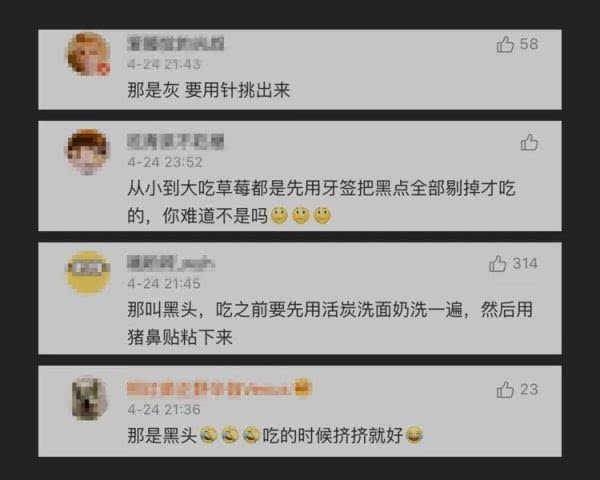This screenshot has height=480, width=600.
Task: Open koala avatar of the 21:36 commenter
Action: tap(90, 398)
